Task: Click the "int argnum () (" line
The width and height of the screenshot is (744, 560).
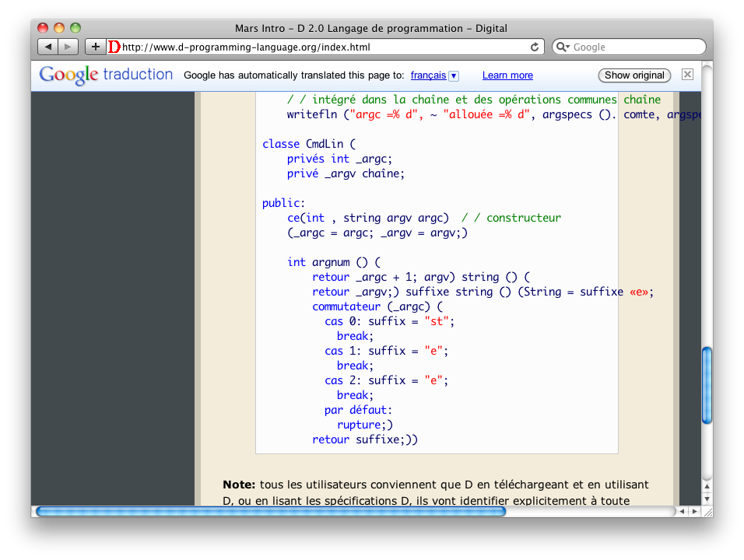Action: 334,262
